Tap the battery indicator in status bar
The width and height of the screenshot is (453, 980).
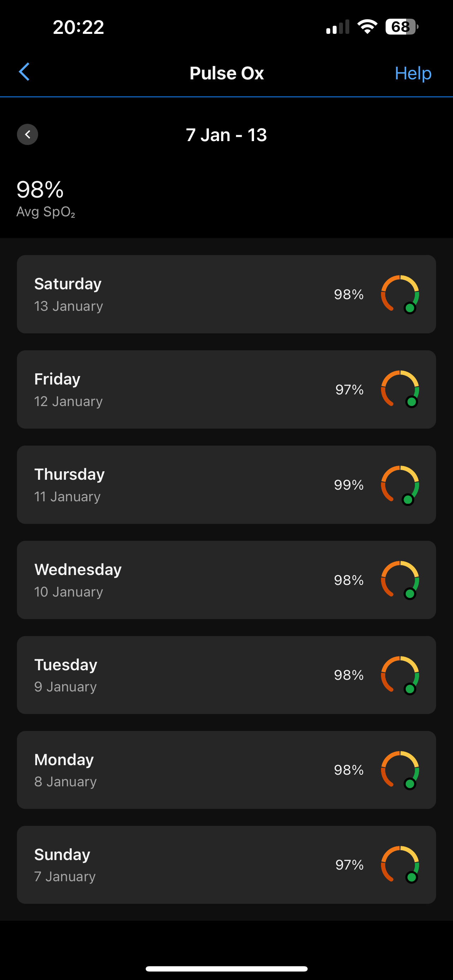[x=401, y=26]
